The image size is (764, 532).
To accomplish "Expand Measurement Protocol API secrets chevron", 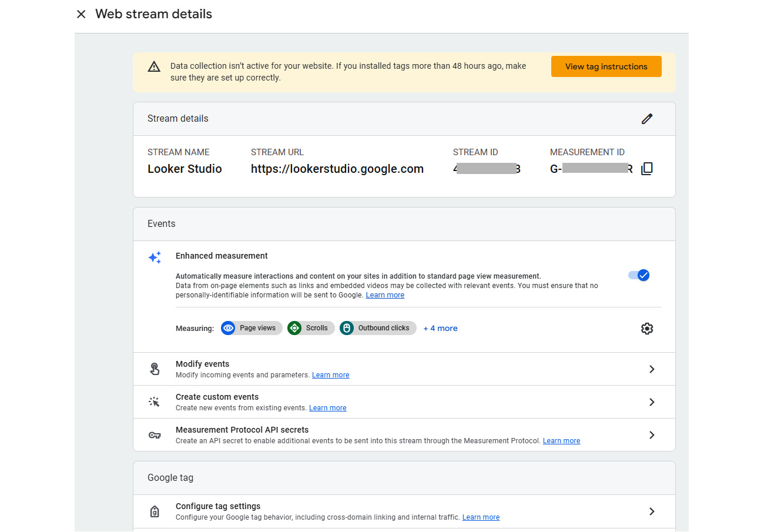I will tap(652, 435).
